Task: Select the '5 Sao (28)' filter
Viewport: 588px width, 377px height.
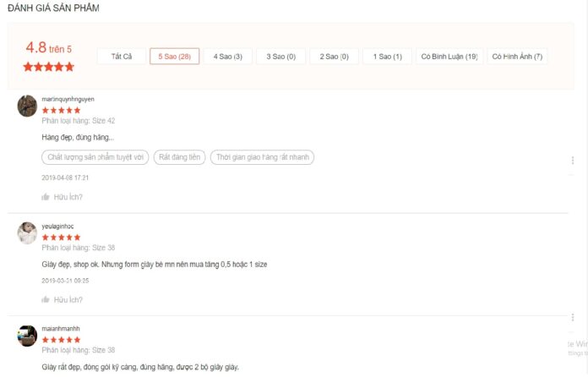Action: (174, 57)
